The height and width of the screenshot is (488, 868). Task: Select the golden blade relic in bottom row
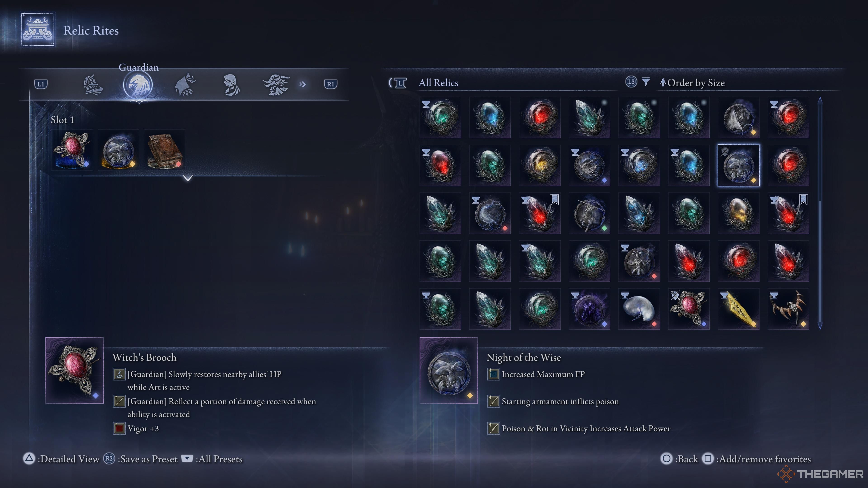[739, 309]
